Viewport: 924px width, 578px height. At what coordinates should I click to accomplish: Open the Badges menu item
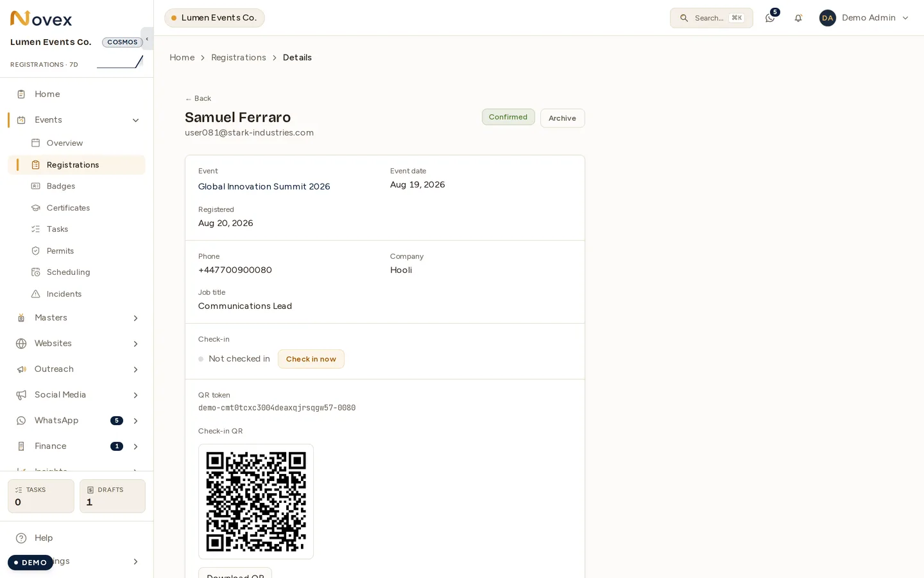(x=76, y=186)
